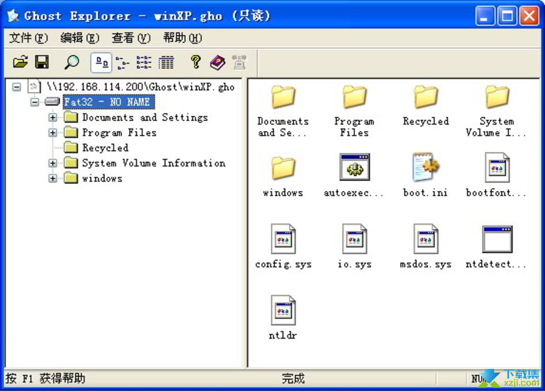
Task: Select Documents and Settings tree folder
Action: 145,117
